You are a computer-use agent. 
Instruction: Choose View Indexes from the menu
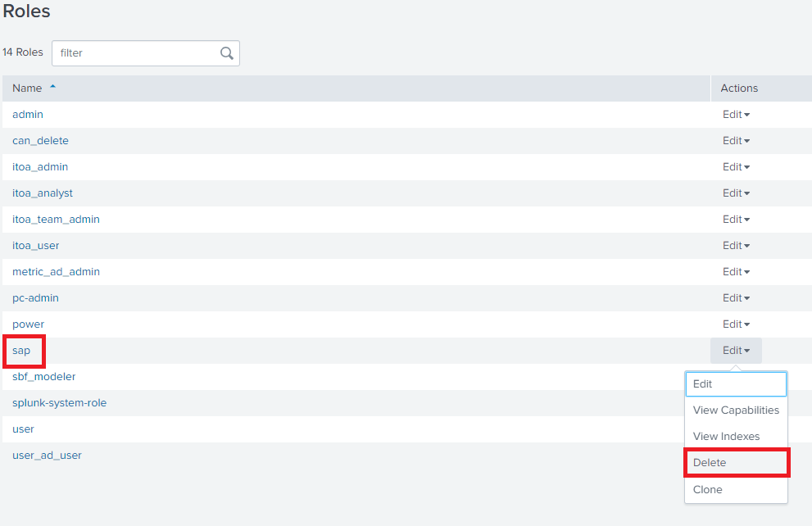pyautogui.click(x=726, y=437)
